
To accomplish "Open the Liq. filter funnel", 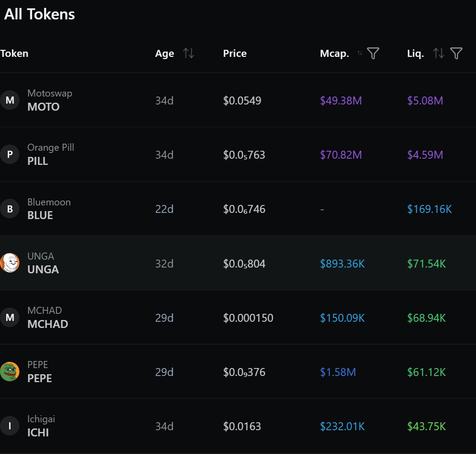I will coord(456,53).
